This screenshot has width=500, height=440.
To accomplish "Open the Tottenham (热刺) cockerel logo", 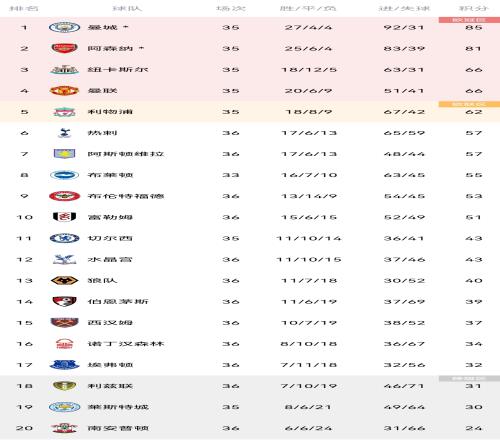I will pos(64,133).
